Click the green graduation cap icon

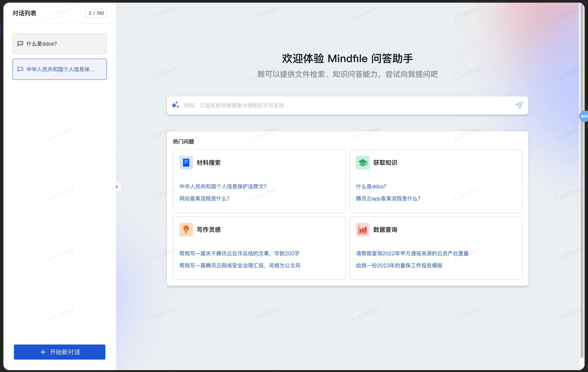tap(362, 163)
